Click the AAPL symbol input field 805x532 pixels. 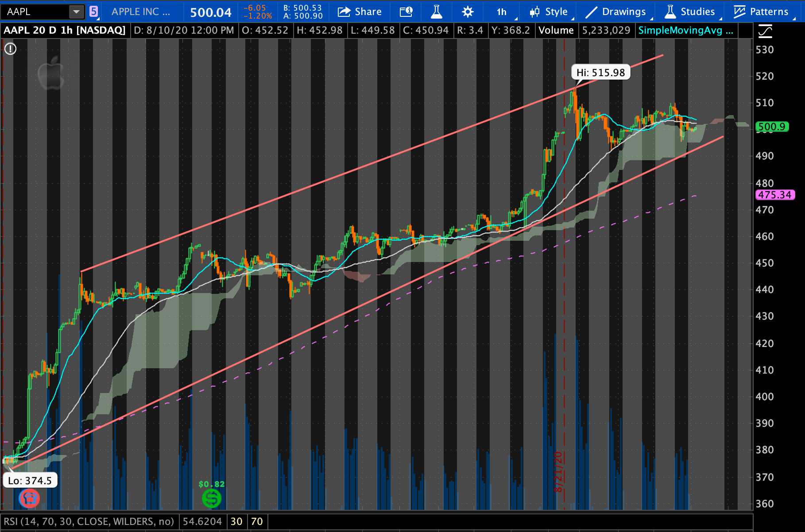pos(35,12)
